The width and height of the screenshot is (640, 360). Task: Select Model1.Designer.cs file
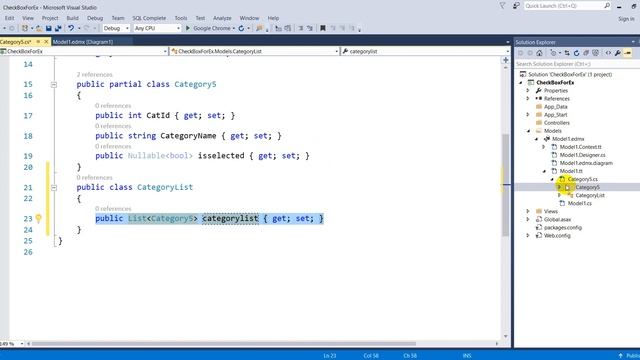[x=582, y=155]
